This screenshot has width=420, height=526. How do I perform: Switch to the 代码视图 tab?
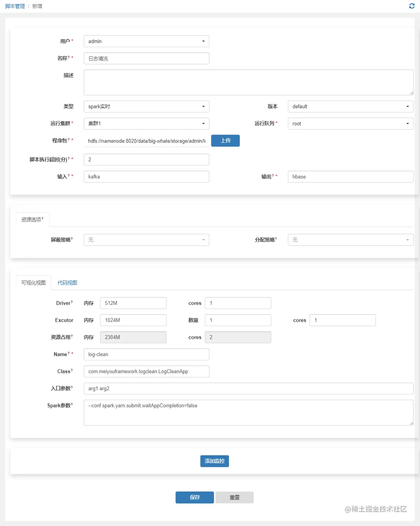[67, 283]
